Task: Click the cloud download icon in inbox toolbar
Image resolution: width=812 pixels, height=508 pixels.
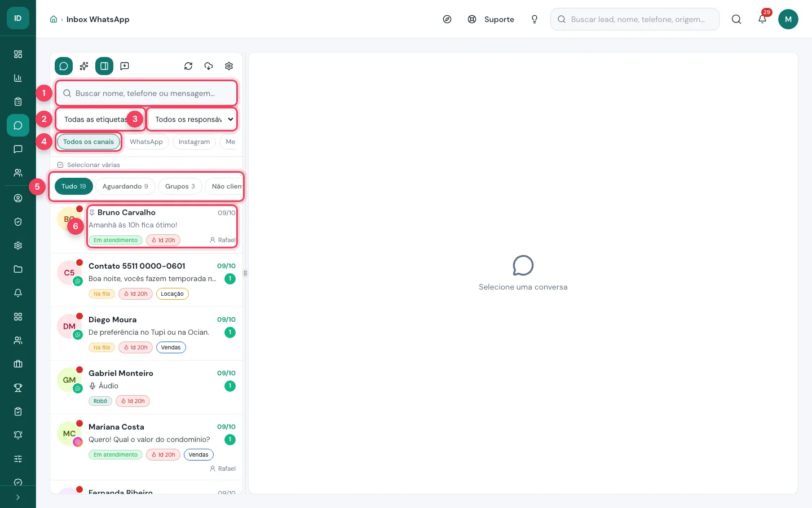Action: point(209,66)
